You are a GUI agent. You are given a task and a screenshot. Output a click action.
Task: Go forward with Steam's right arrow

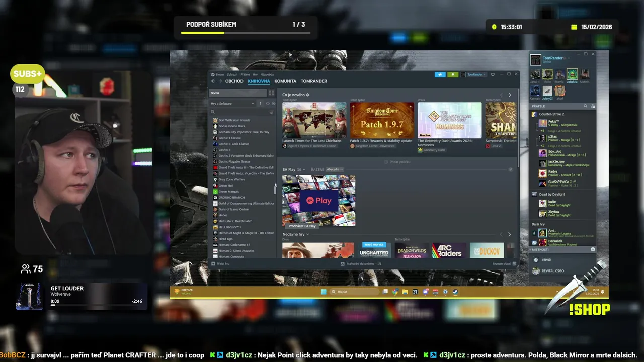220,81
